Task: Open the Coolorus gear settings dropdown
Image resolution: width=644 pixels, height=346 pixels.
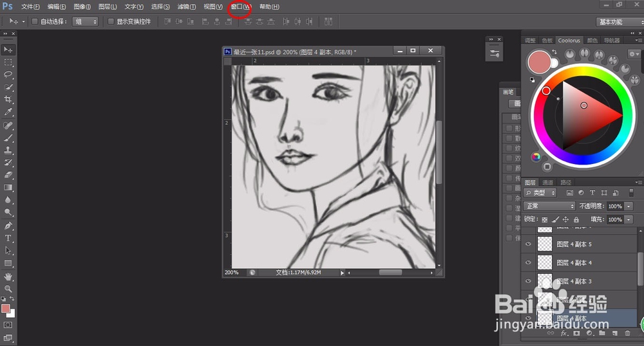Action: point(634,54)
